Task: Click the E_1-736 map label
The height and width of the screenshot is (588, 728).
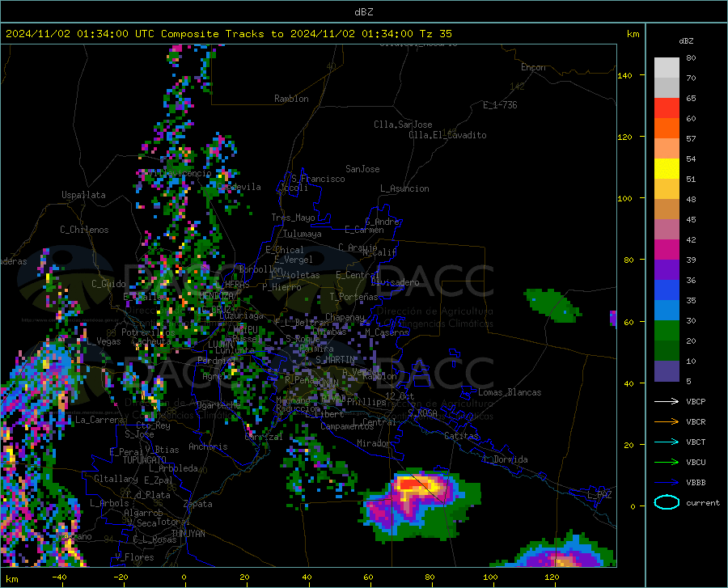Action: [x=500, y=105]
